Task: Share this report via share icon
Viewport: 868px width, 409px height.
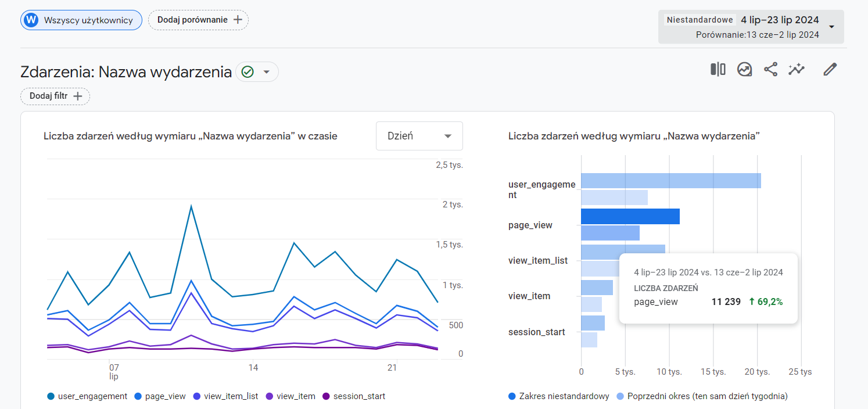Action: [x=770, y=70]
